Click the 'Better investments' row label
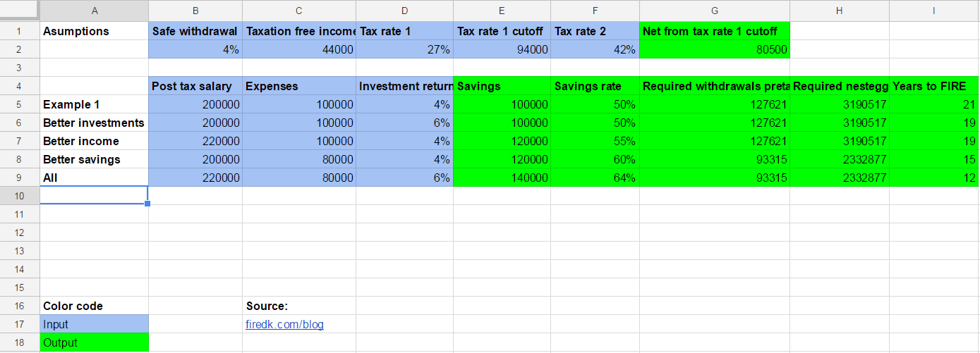Screen dimensions: 980x353 [x=94, y=123]
